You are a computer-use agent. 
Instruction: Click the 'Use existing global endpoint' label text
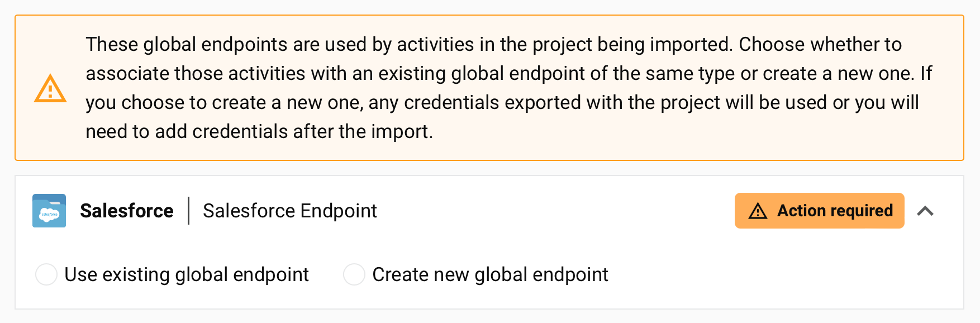(x=187, y=274)
